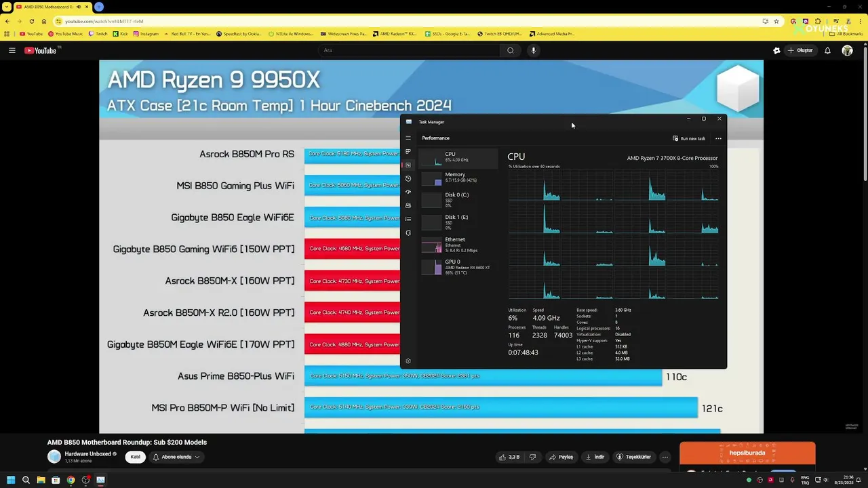
Task: Select Disk 1 (E:) performance entry
Action: click(458, 222)
